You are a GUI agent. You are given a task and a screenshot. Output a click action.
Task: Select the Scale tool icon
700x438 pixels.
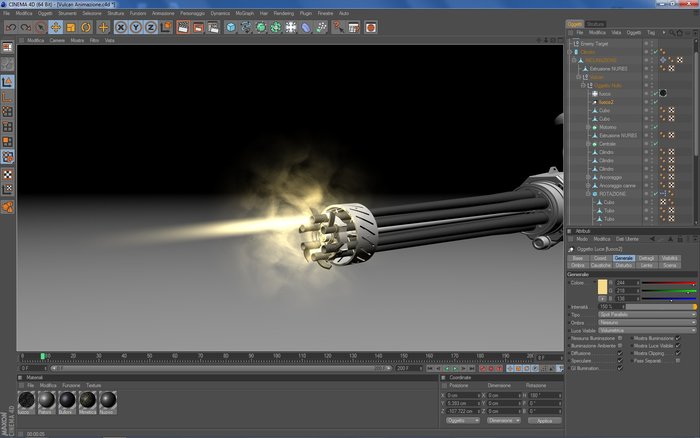pyautogui.click(x=71, y=28)
